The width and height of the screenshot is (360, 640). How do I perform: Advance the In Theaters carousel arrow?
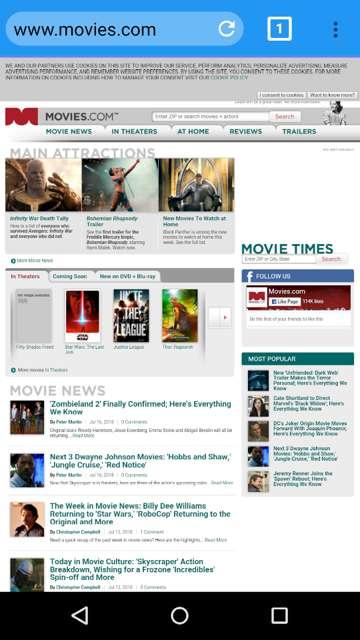coord(225,317)
